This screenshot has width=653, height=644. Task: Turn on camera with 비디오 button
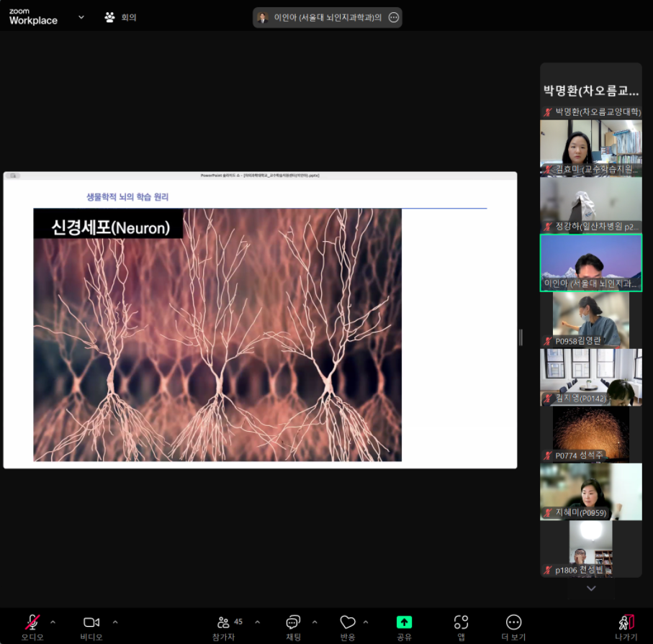pyautogui.click(x=91, y=622)
